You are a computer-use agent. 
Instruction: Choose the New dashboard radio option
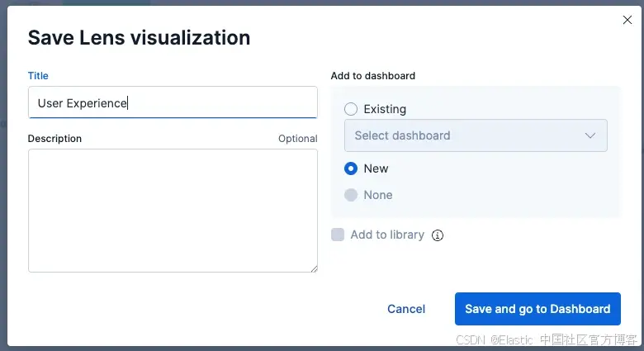(x=351, y=168)
